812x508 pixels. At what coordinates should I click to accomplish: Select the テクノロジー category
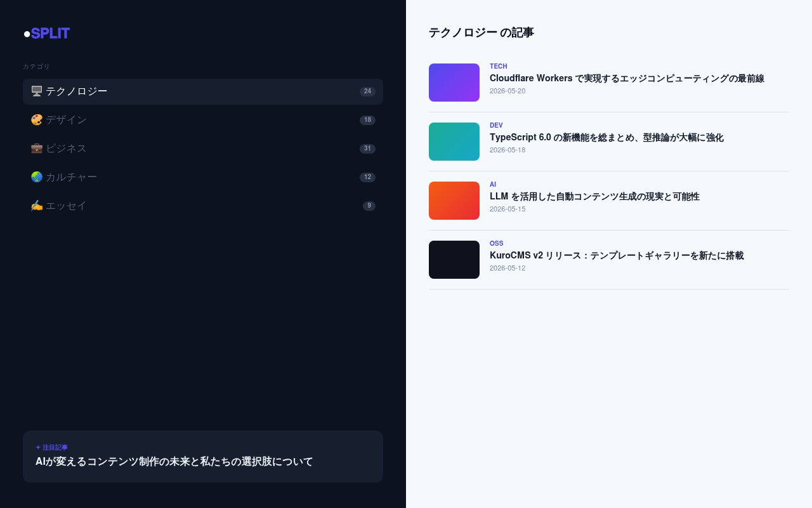pos(203,91)
